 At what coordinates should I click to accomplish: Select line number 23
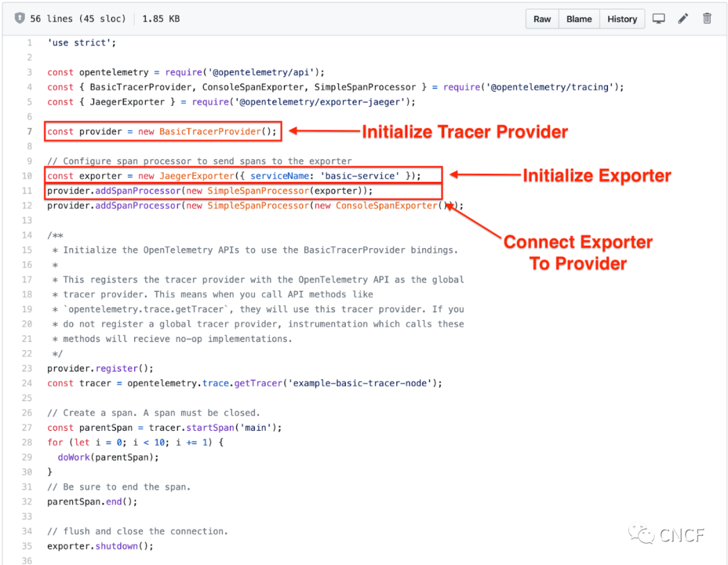pos(27,368)
